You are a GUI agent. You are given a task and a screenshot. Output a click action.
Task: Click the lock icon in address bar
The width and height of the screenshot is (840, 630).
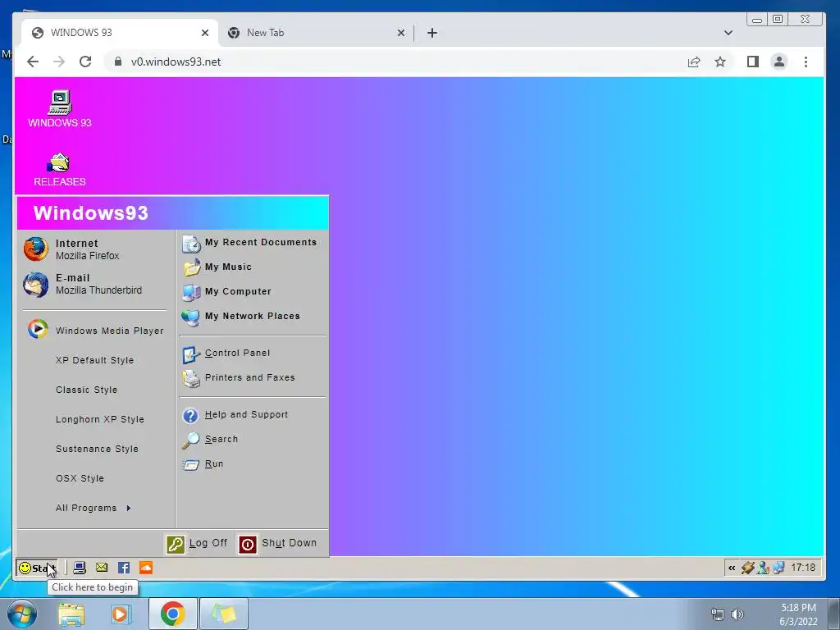118,62
